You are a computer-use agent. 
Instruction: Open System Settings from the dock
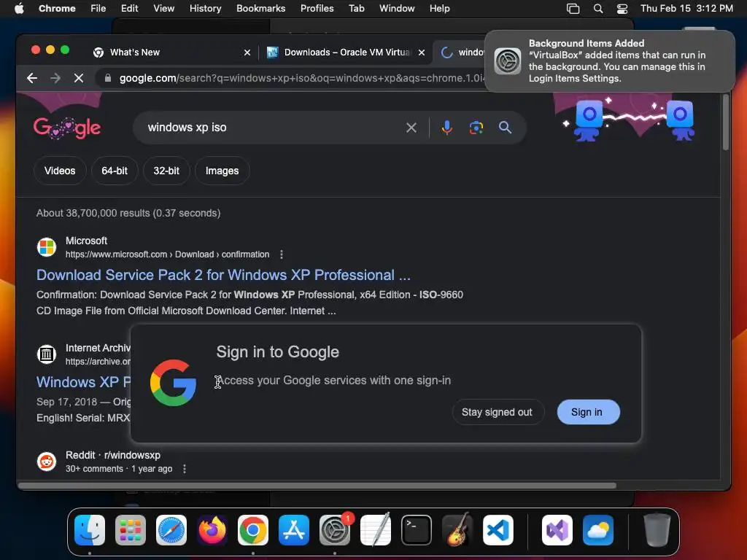click(x=335, y=530)
